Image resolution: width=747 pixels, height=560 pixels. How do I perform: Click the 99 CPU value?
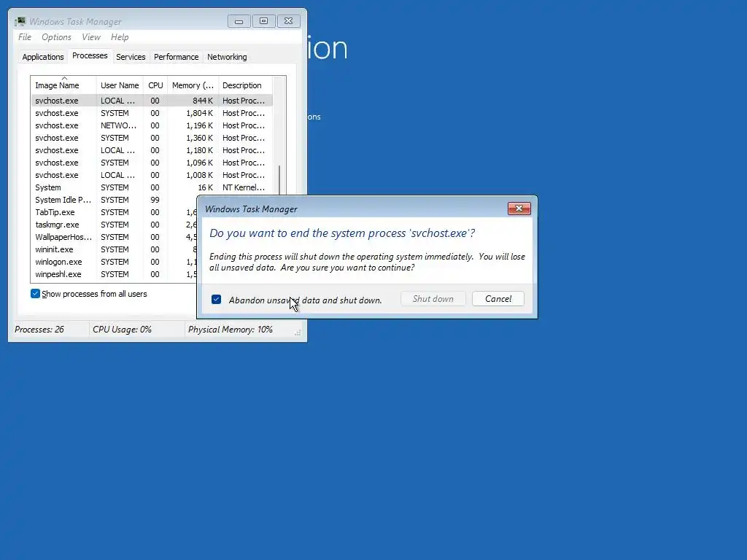pos(155,200)
